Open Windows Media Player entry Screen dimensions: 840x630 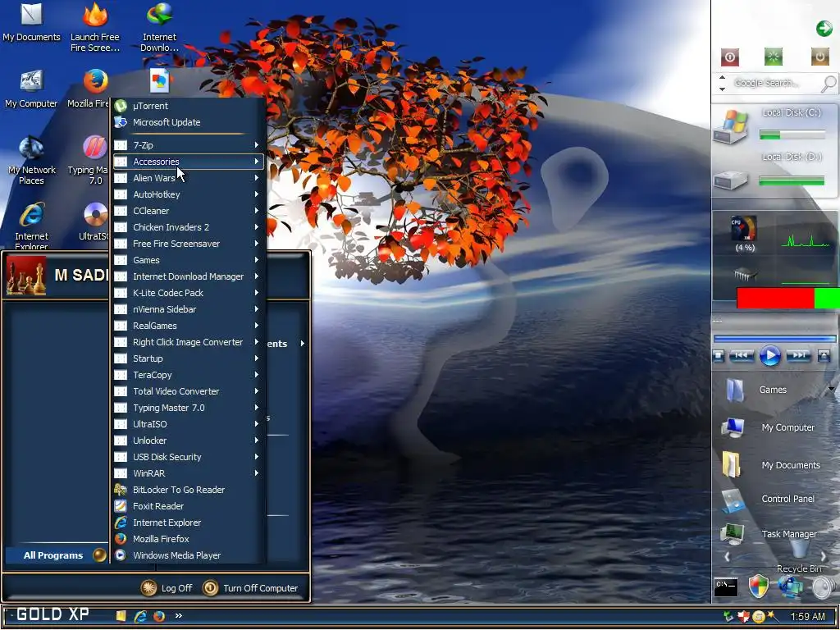(188, 555)
